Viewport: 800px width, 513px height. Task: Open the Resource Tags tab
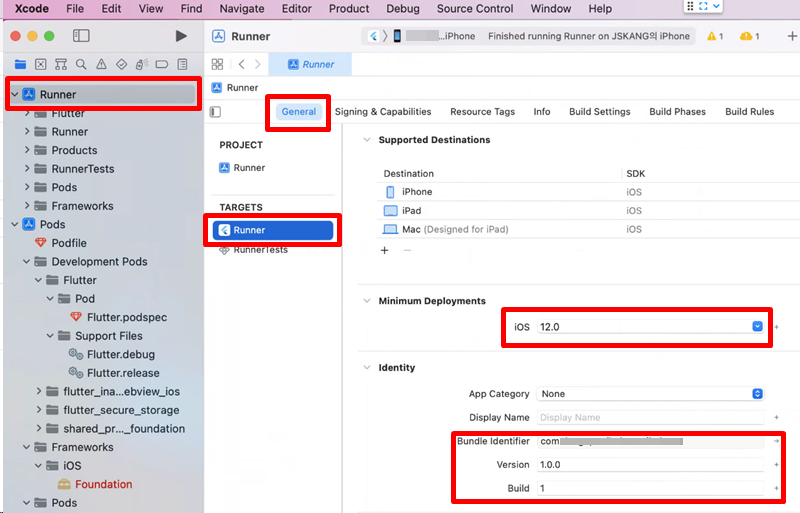482,112
